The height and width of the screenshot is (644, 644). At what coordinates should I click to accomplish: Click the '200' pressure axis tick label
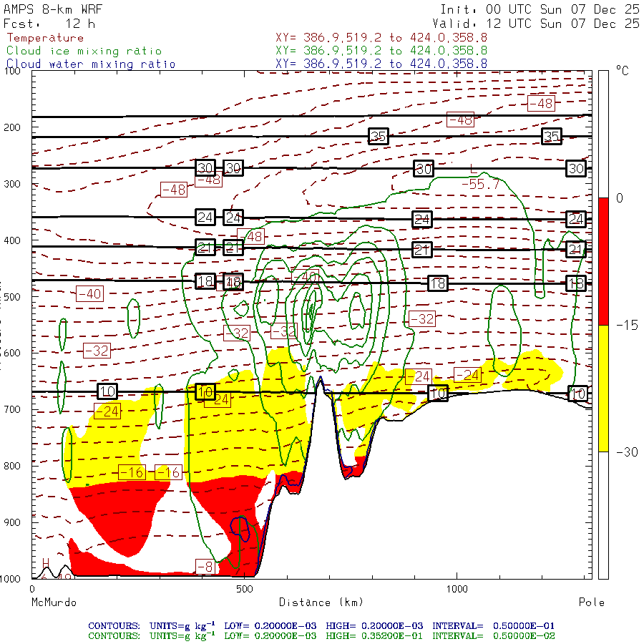[12, 127]
